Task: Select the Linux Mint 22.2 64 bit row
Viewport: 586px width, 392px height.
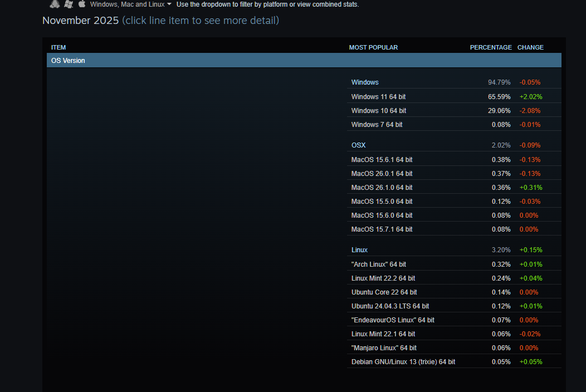Action: (453, 278)
